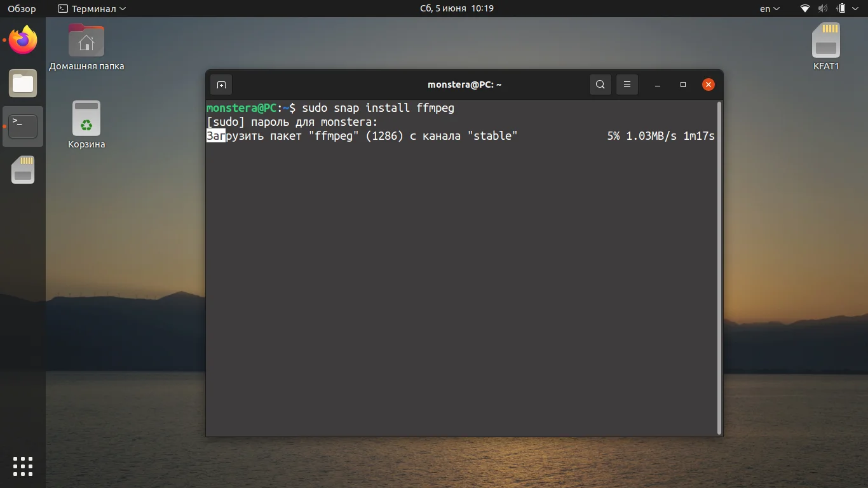The height and width of the screenshot is (488, 868).
Task: Create a new terminal tab
Action: [221, 84]
